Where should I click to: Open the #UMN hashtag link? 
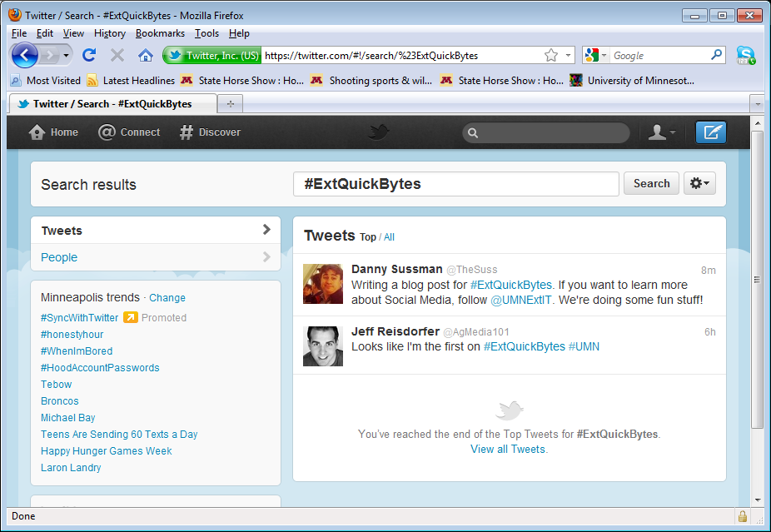point(584,346)
